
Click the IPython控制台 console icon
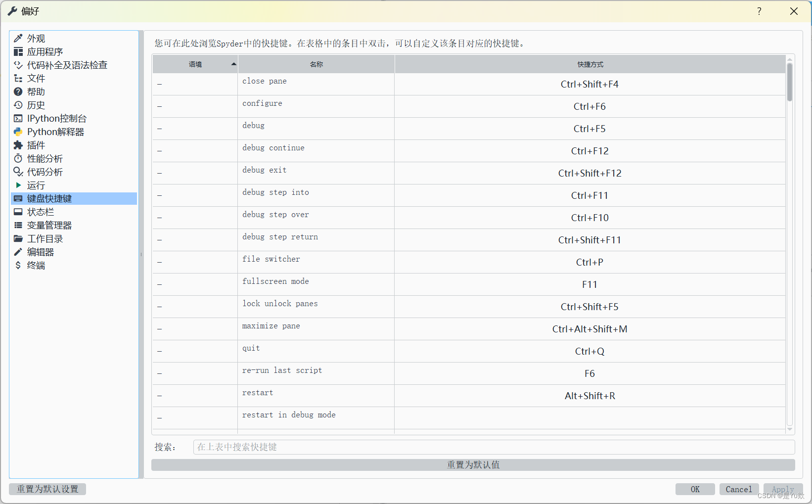click(18, 118)
